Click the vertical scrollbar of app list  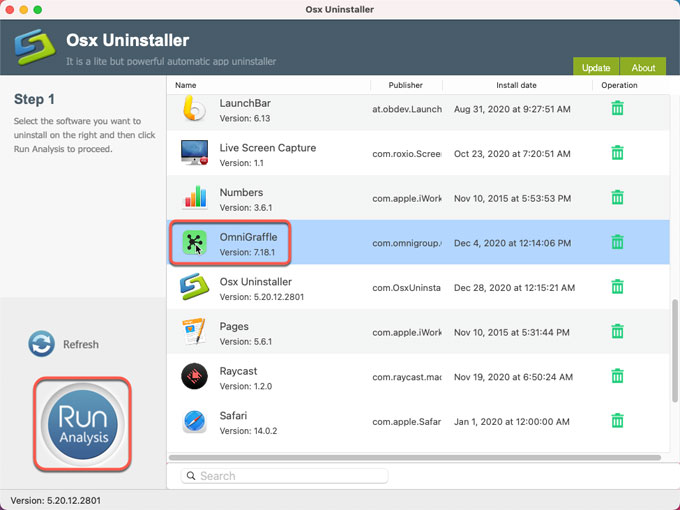tap(675, 351)
